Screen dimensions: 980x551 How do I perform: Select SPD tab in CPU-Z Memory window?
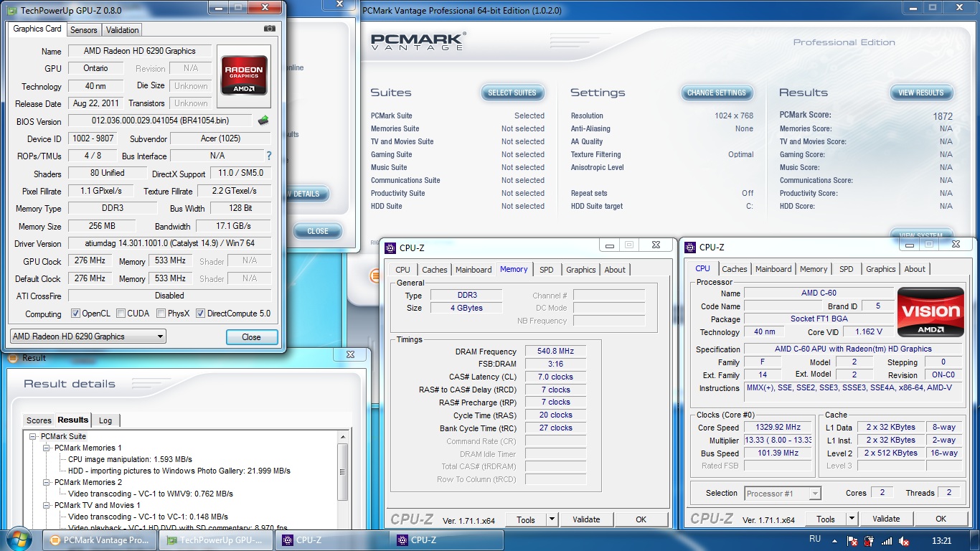pos(547,270)
